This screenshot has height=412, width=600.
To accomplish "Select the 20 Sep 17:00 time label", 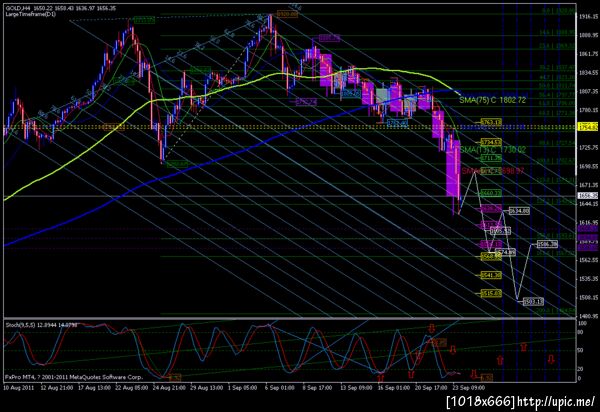I will click(432, 388).
